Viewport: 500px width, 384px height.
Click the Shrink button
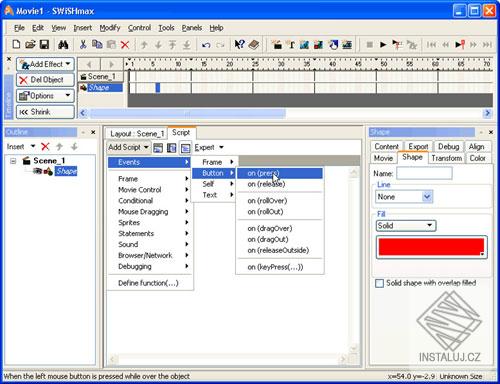tap(45, 112)
